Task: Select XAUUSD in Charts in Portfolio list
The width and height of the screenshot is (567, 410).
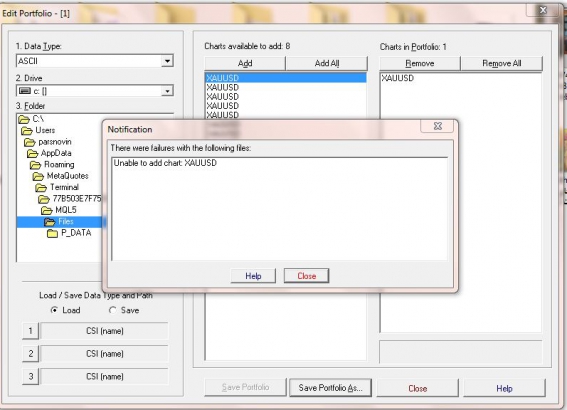Action: pos(398,78)
